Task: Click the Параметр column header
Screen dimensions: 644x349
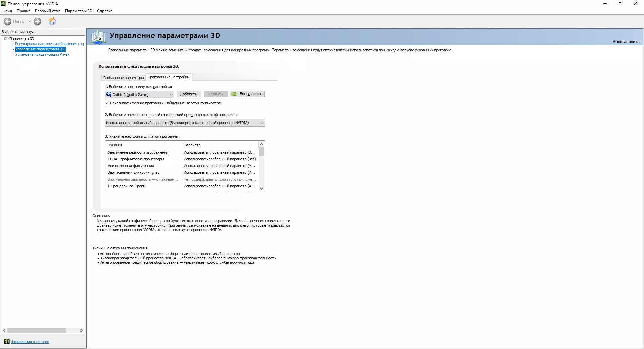Action: [220, 145]
